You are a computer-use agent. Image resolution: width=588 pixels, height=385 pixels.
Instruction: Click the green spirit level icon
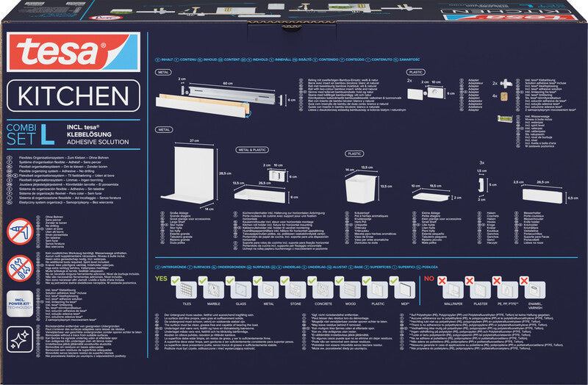505,119
